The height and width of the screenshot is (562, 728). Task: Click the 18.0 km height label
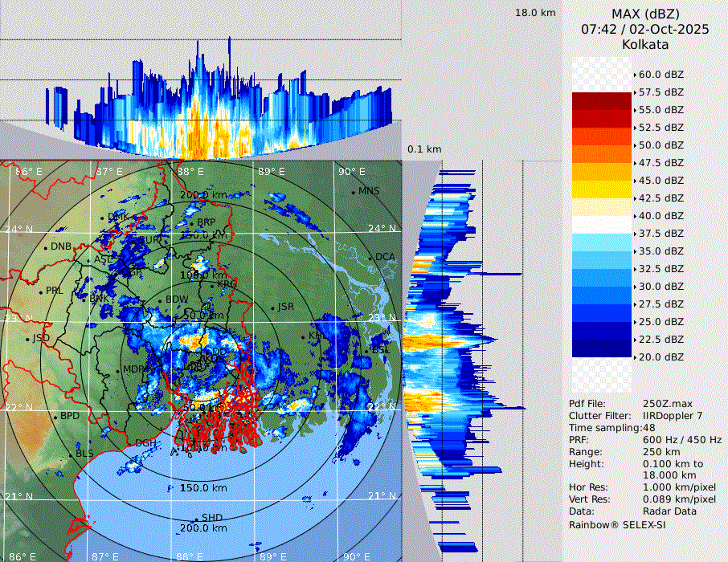pos(536,13)
